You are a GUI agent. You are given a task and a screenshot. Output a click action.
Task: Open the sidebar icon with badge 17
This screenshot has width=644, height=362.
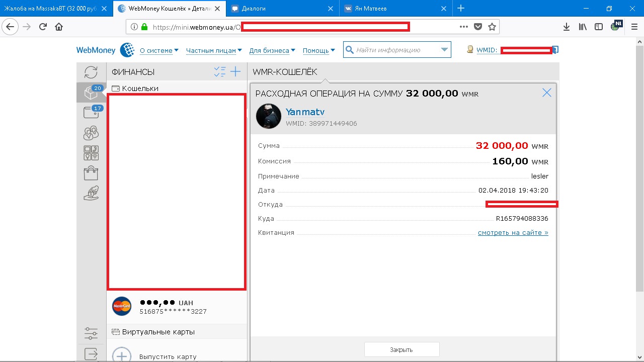pyautogui.click(x=91, y=112)
